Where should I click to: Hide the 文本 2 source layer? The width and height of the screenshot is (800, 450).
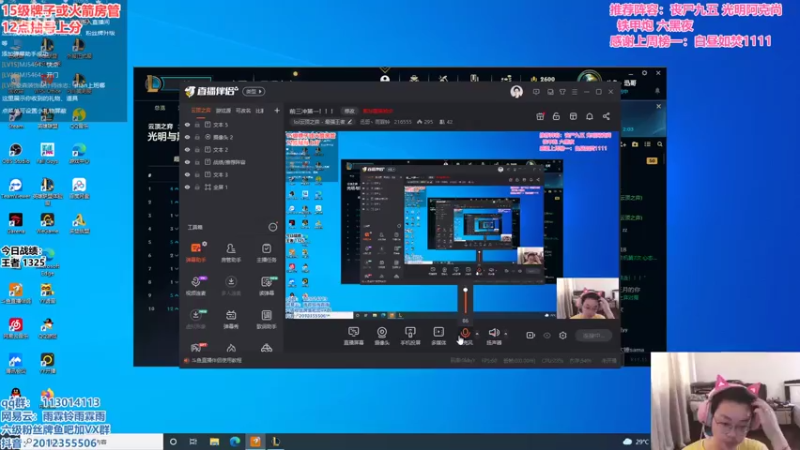[x=188, y=150]
